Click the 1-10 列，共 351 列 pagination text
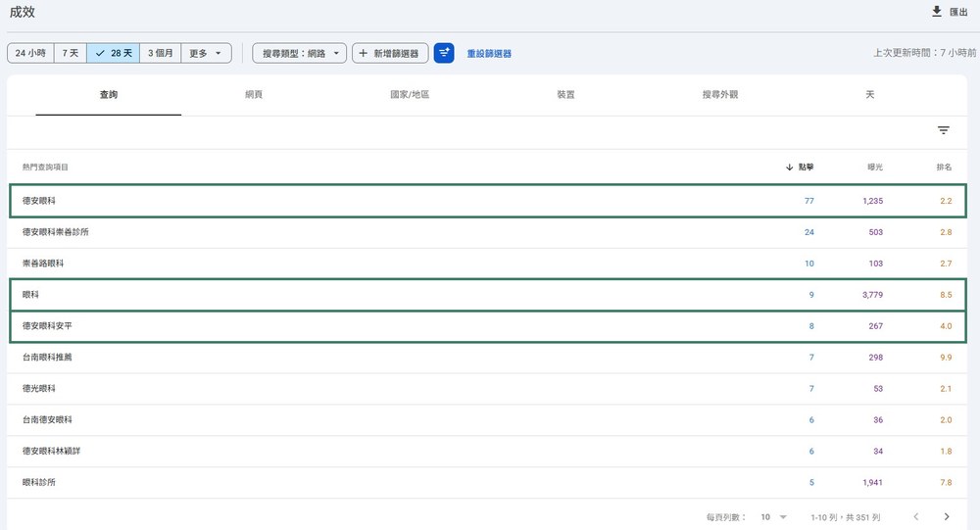The image size is (980, 530). point(846,517)
